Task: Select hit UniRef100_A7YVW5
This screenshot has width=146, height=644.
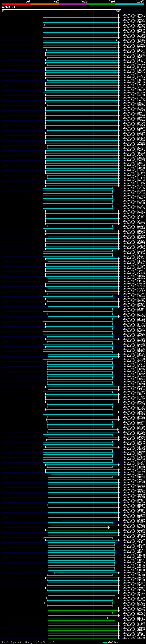Action: 133,339
